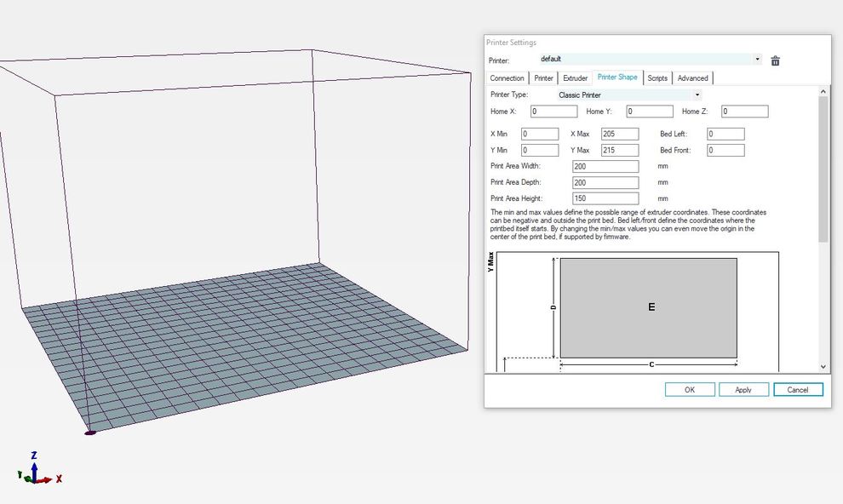Select the Scripts tab

[x=657, y=78]
